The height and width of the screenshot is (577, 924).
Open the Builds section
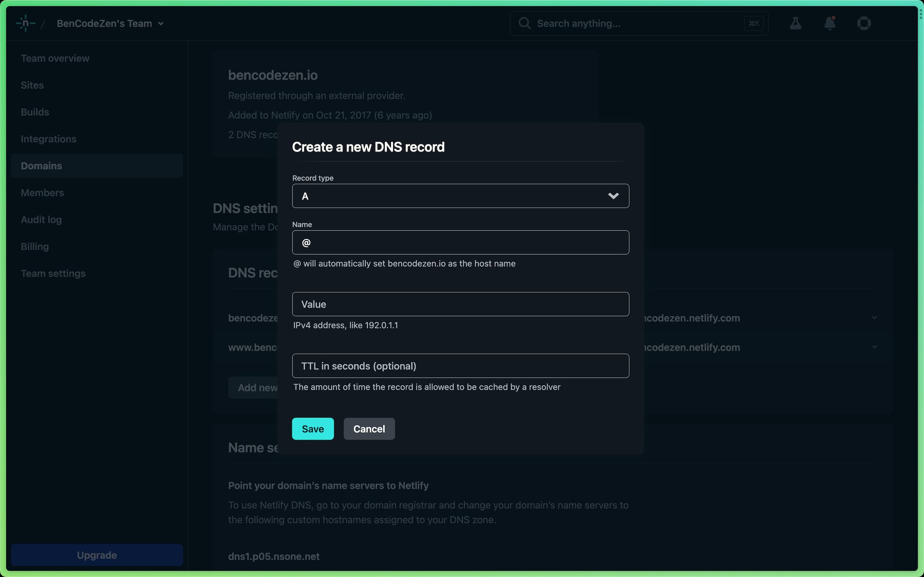[35, 112]
